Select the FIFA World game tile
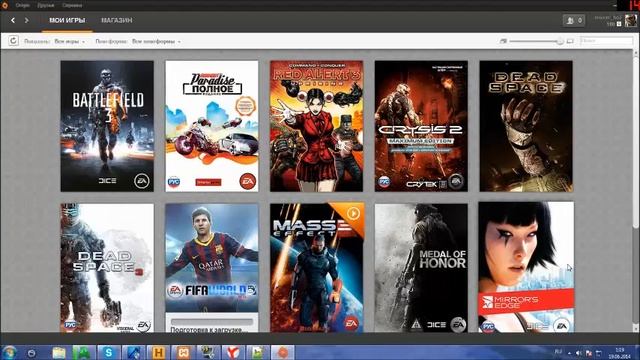 click(212, 268)
